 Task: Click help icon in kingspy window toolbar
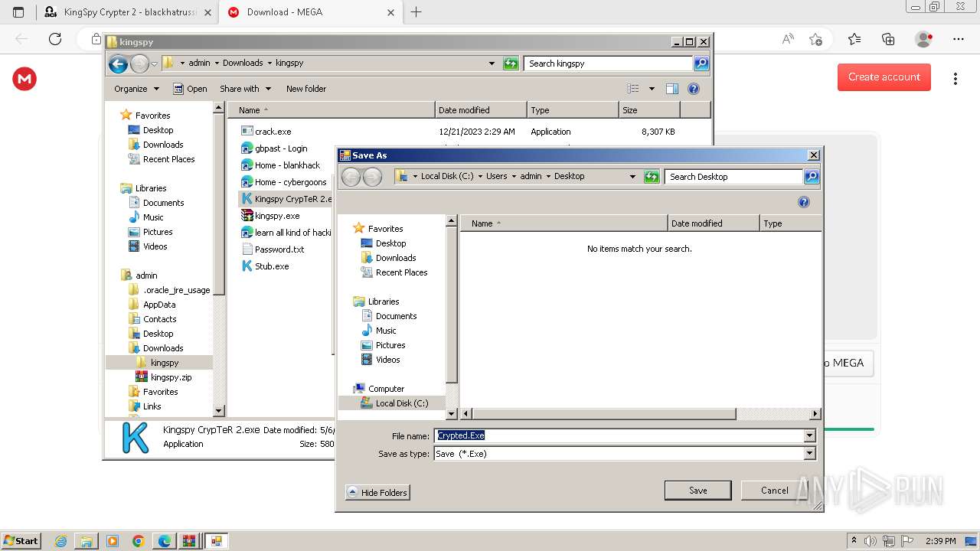[x=694, y=89]
